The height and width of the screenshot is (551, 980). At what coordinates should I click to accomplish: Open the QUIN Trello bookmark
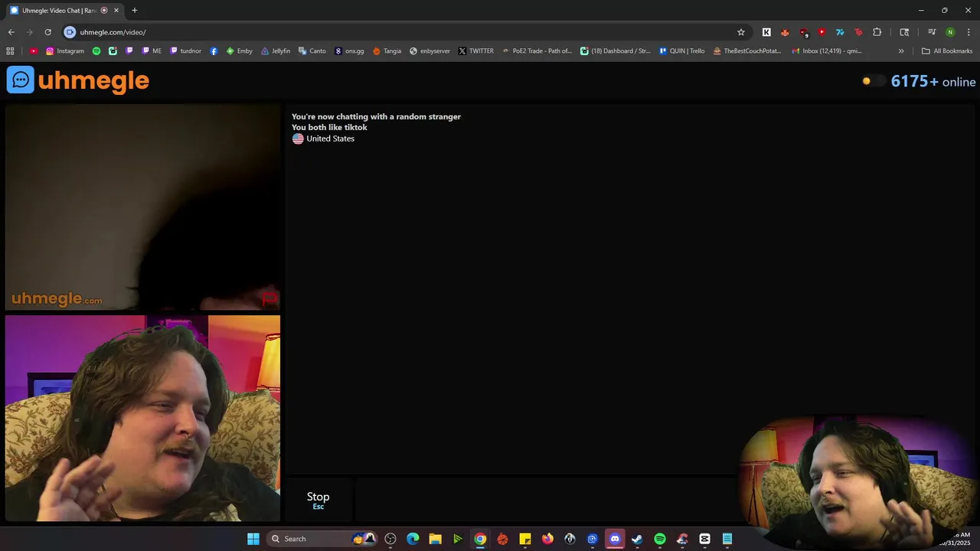pos(681,51)
